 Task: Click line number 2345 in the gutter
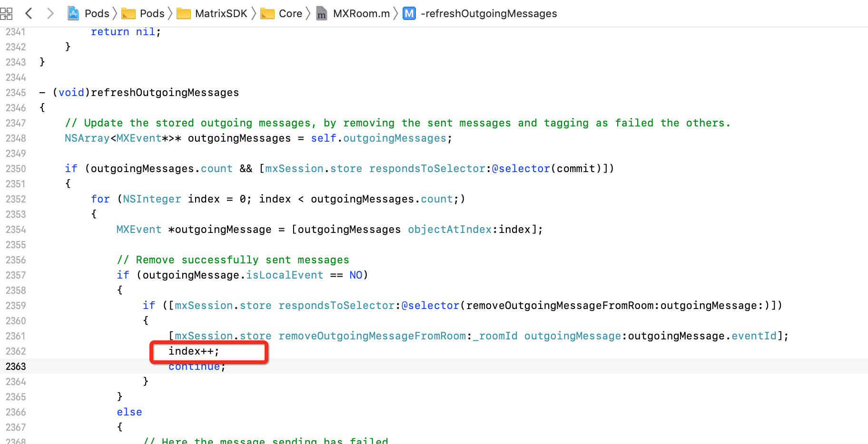coord(16,93)
